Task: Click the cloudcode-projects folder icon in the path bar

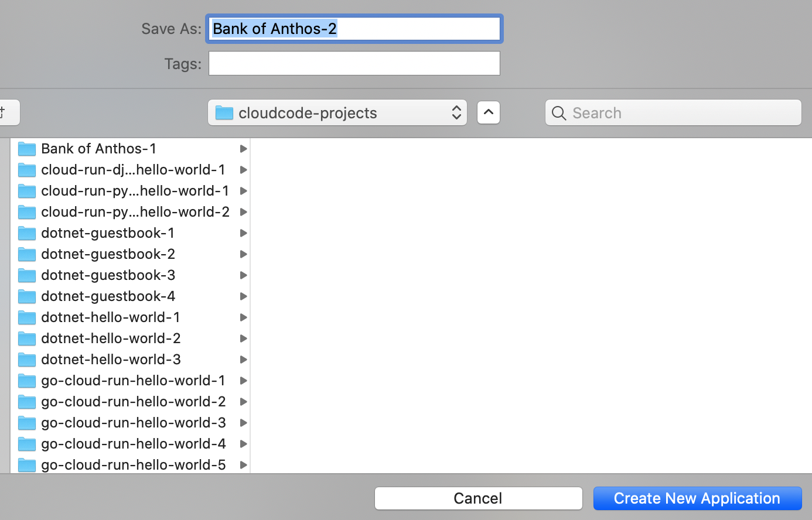Action: tap(224, 112)
